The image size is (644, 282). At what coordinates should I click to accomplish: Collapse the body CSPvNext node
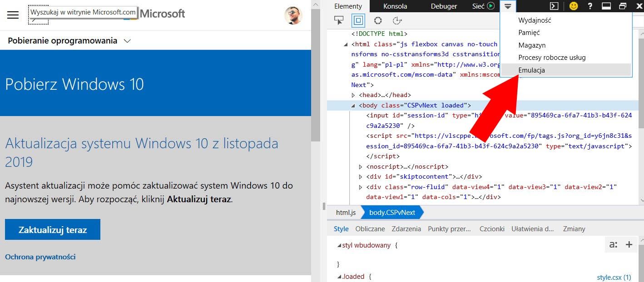click(x=354, y=106)
